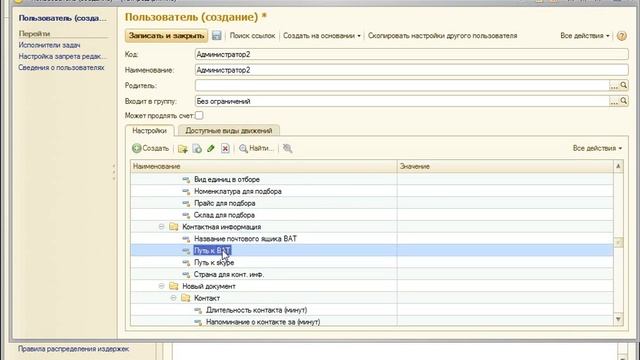Open the Исполнители задач link
640x360 pixels.
coord(49,45)
